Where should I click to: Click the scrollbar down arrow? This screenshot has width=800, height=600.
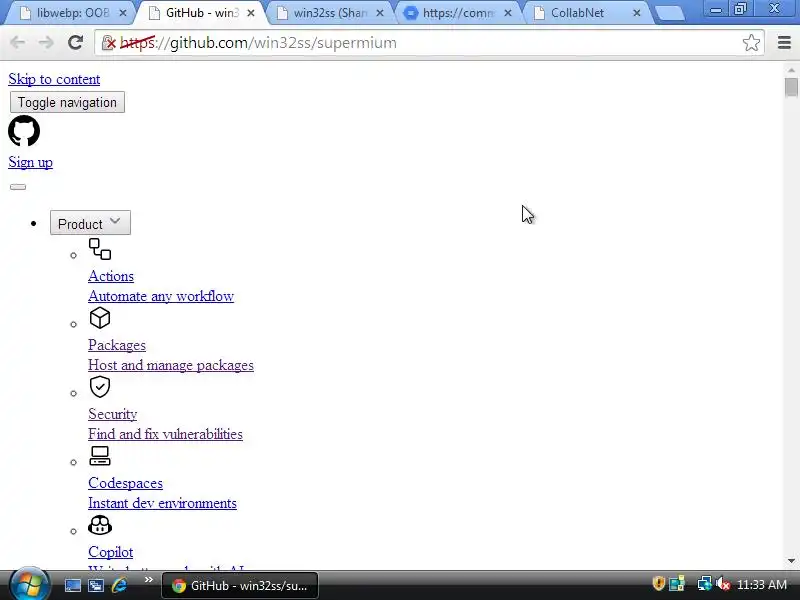791,561
